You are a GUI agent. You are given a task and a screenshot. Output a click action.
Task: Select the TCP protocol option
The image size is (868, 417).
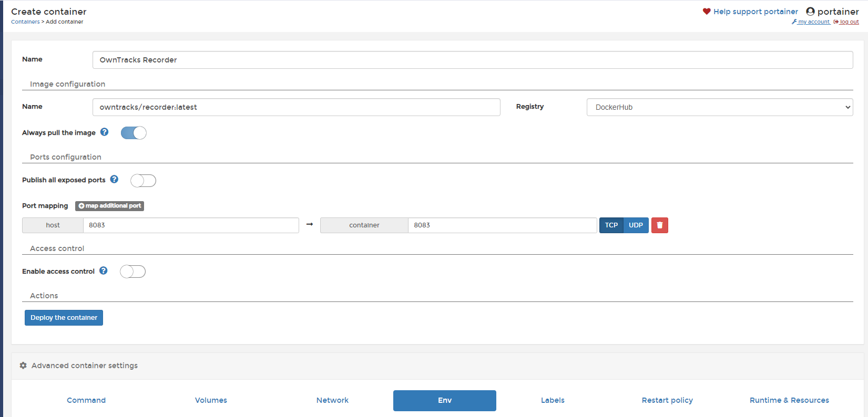[611, 225]
